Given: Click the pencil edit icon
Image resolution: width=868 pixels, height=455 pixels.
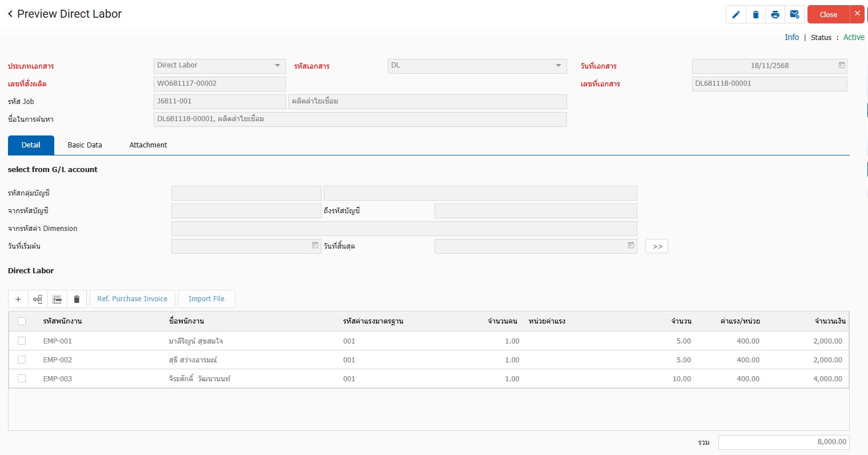Looking at the screenshot, I should click(736, 15).
